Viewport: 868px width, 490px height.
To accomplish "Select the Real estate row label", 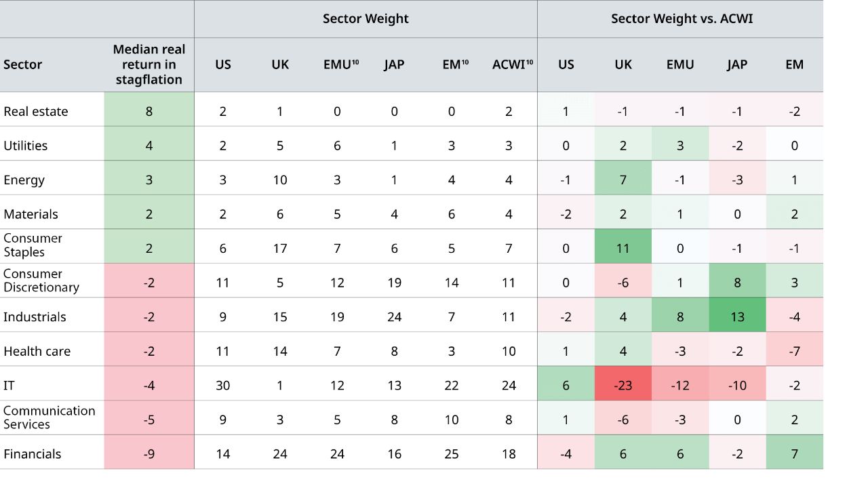I will coord(36,112).
